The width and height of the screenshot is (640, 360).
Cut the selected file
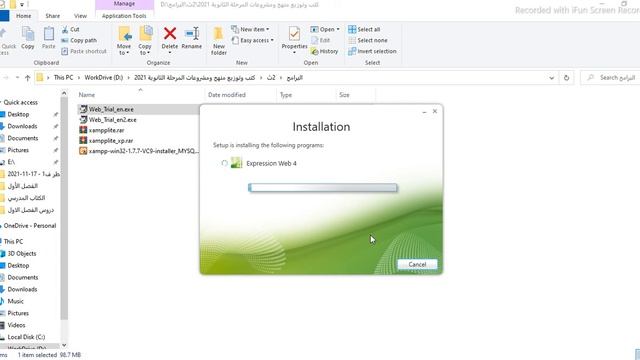70,29
